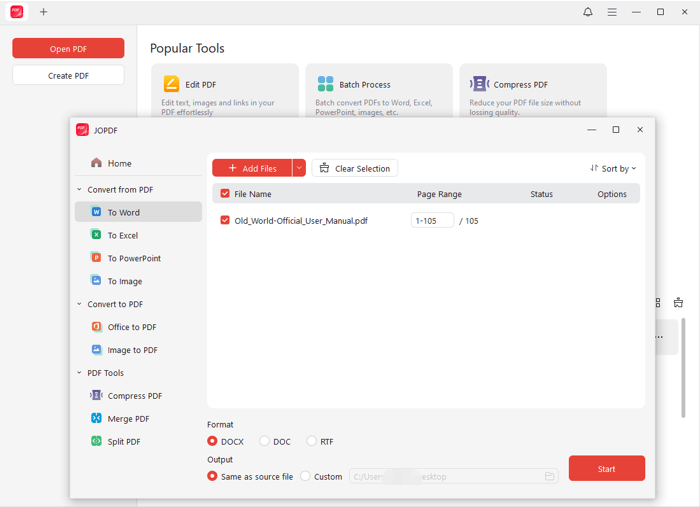700x507 pixels.
Task: Click the main window vertical scrollbar
Action: (x=683, y=368)
